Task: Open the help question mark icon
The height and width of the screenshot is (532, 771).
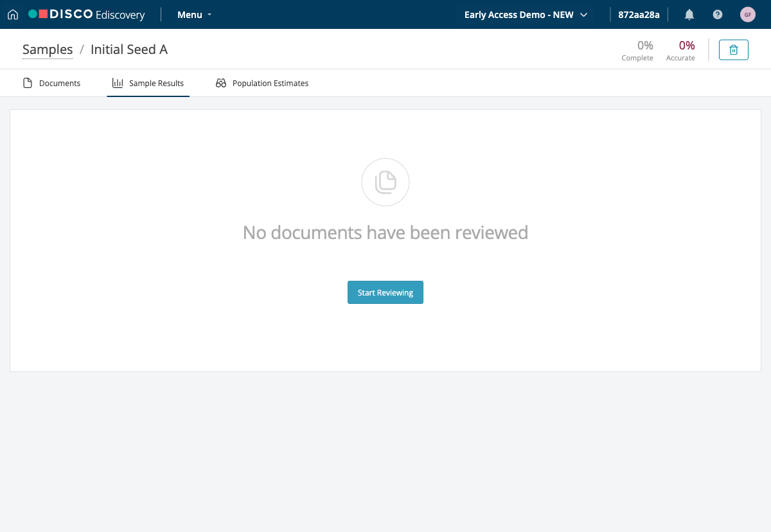Action: point(718,15)
